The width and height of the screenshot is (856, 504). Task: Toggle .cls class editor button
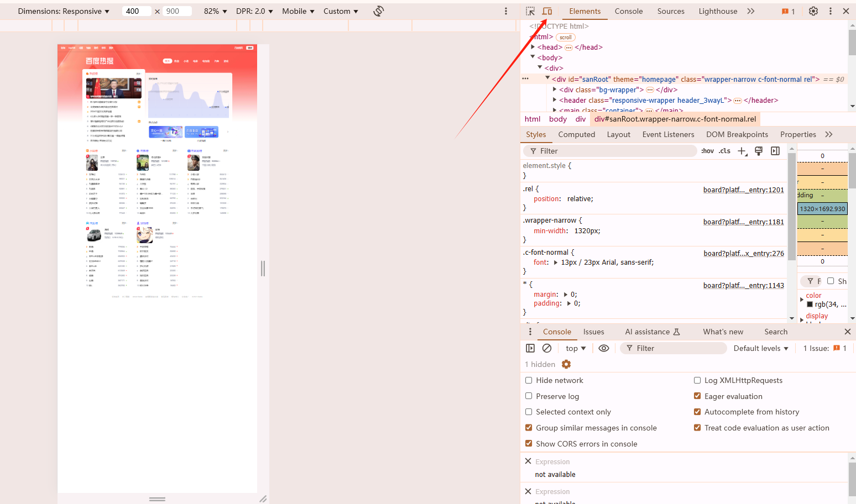pos(724,151)
